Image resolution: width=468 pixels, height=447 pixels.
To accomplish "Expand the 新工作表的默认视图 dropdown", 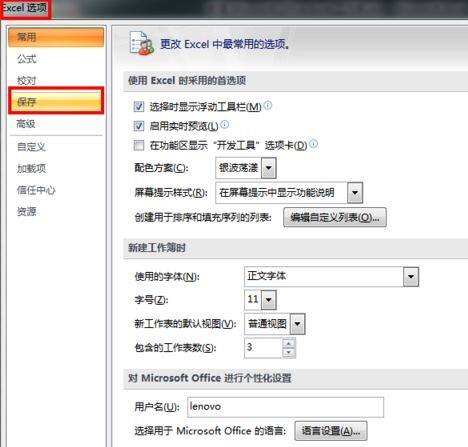I will tap(297, 324).
